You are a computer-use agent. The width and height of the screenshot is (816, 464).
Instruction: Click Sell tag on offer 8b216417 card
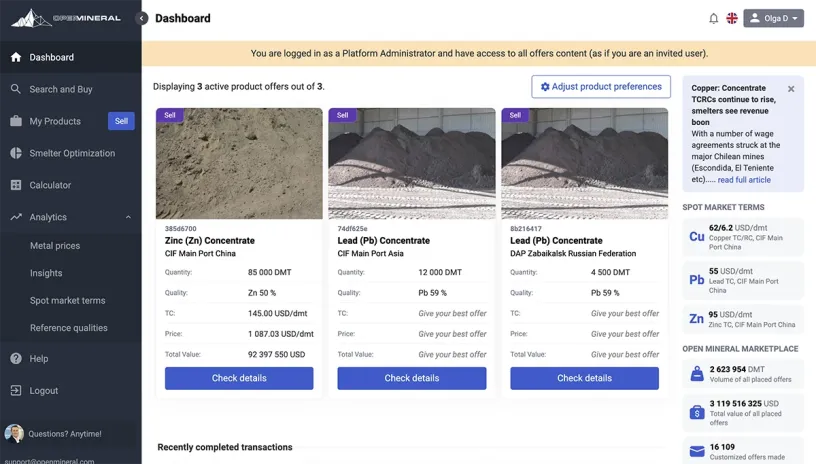(x=515, y=115)
